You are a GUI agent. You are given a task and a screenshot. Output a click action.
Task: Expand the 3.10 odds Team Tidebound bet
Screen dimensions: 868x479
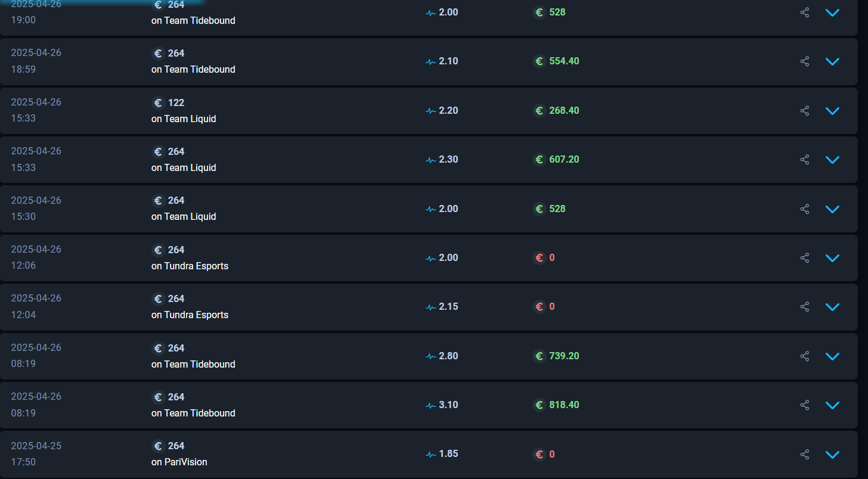832,405
